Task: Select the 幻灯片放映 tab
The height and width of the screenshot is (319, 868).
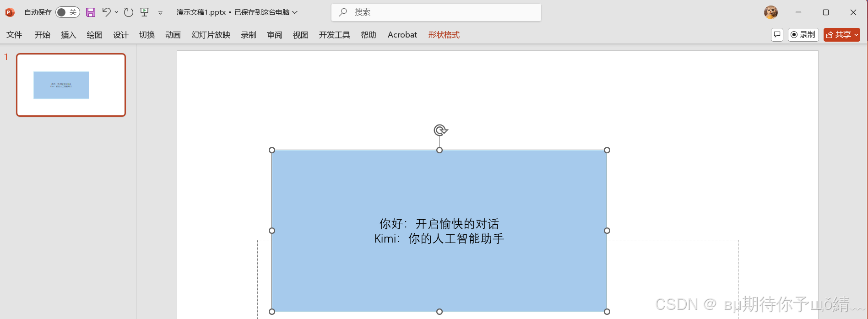Action: point(211,35)
